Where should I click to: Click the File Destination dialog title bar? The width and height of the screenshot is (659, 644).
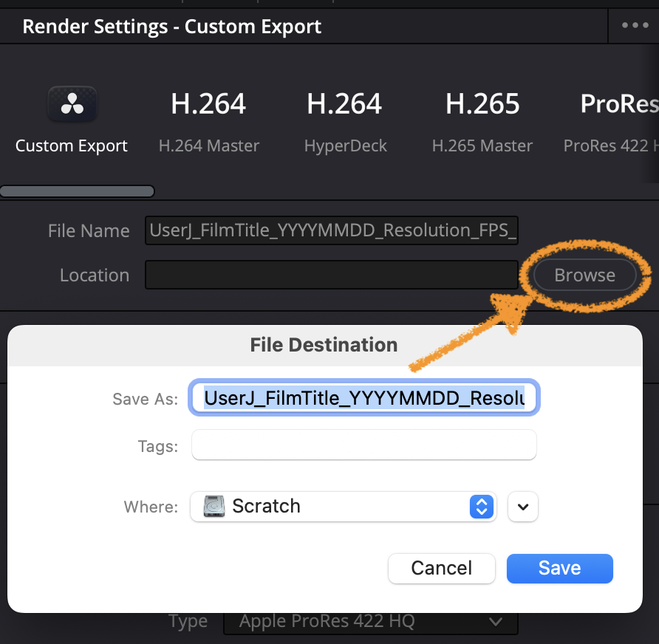click(x=324, y=345)
